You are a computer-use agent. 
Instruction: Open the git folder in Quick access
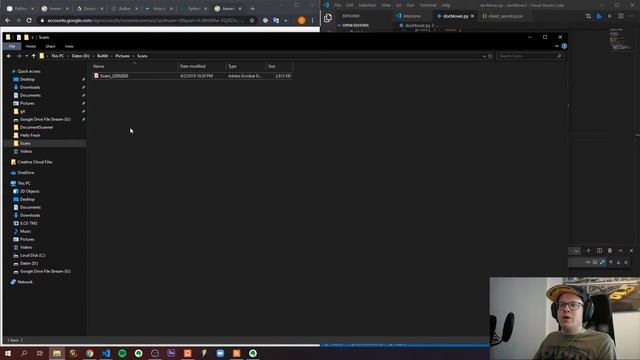pyautogui.click(x=22, y=111)
